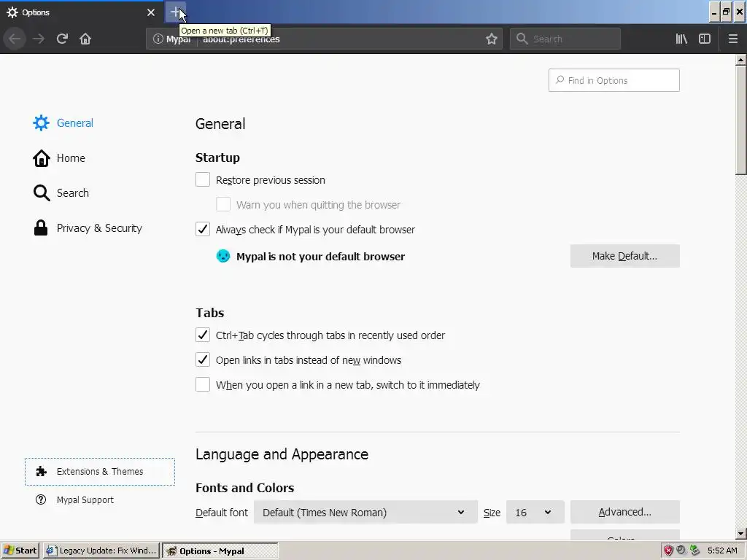This screenshot has height=560, width=747.
Task: Enable Restore previous session
Action: (x=203, y=179)
